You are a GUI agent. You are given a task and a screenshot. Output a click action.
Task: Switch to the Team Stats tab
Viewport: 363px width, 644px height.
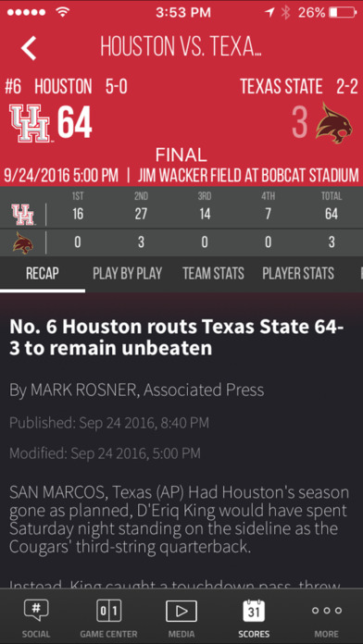(x=213, y=273)
